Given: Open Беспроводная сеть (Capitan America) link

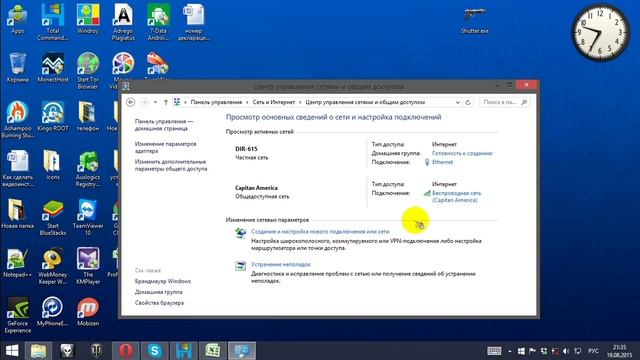Looking at the screenshot, I should tap(456, 197).
